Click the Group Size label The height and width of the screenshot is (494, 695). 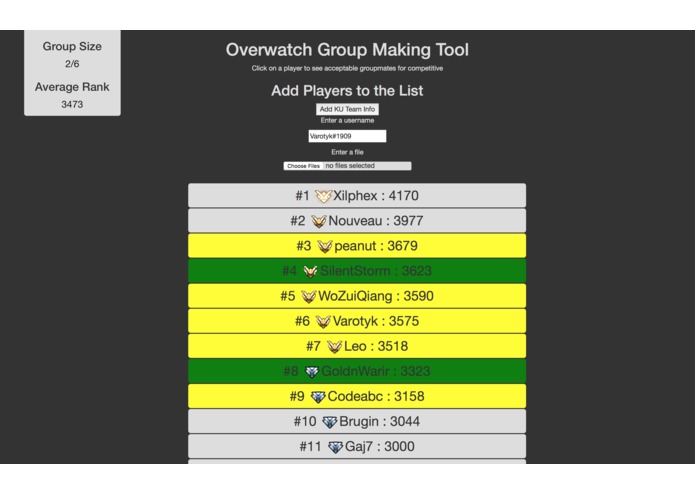pyautogui.click(x=72, y=46)
